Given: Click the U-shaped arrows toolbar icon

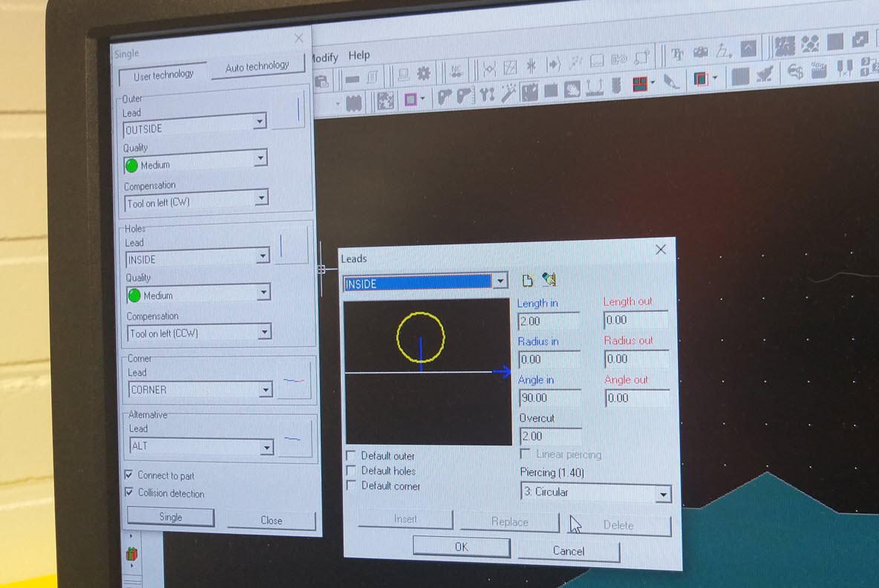Looking at the screenshot, I should click(x=594, y=88).
